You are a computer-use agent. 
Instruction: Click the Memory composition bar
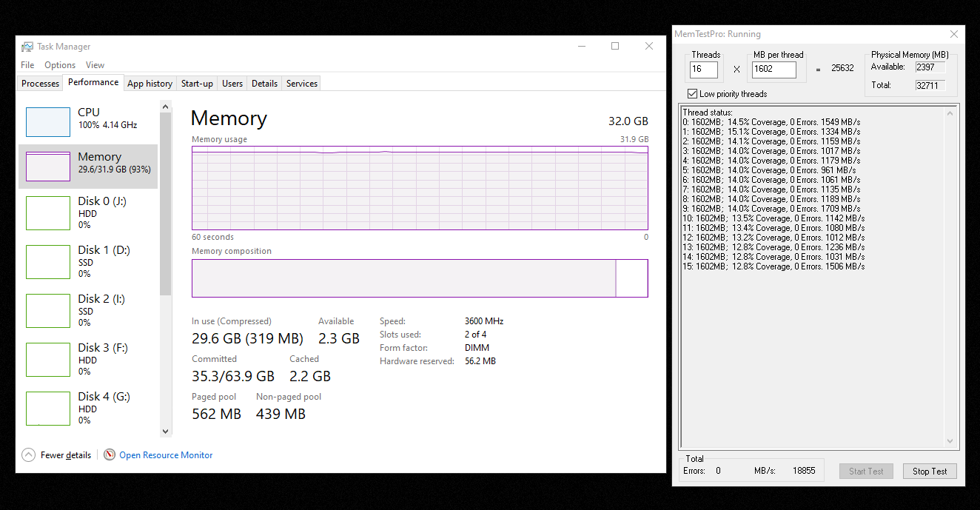pyautogui.click(x=420, y=278)
